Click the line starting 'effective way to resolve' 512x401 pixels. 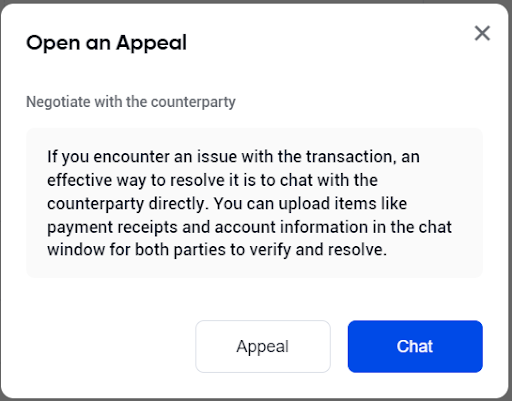tap(212, 180)
